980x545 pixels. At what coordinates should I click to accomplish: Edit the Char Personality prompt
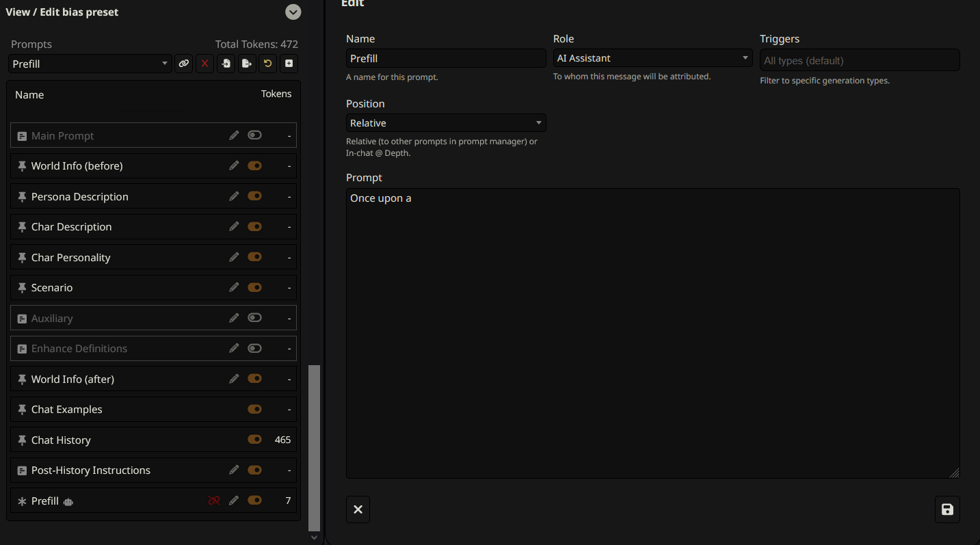click(x=234, y=257)
